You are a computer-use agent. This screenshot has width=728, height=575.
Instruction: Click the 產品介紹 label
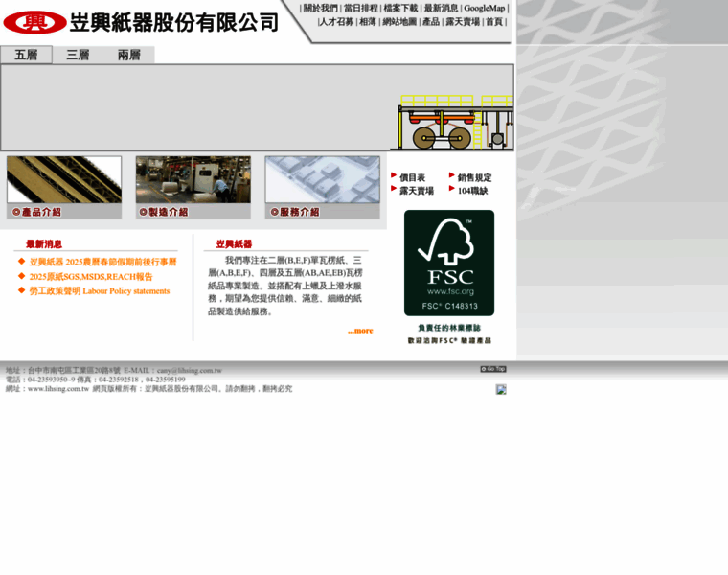(36, 212)
